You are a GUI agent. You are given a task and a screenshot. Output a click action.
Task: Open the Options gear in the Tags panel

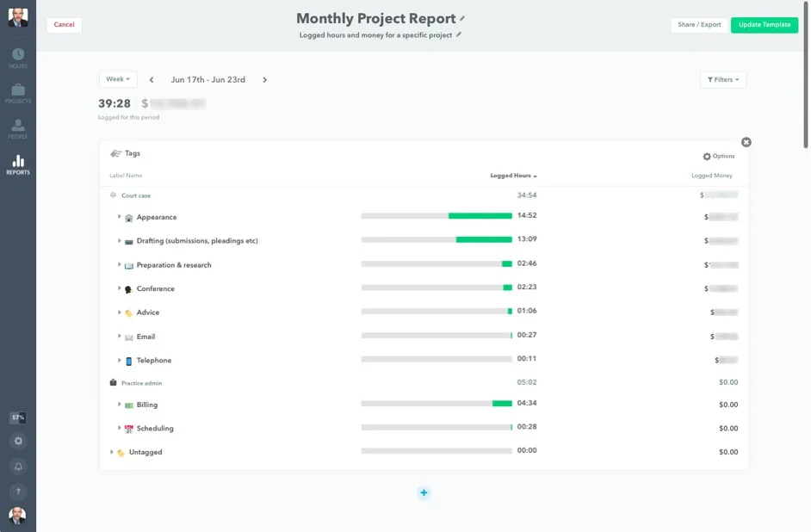click(707, 157)
